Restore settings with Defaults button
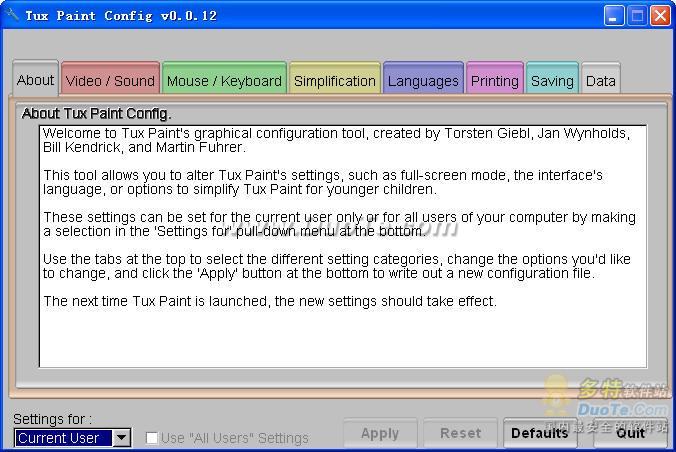This screenshot has width=676, height=452. [x=540, y=433]
